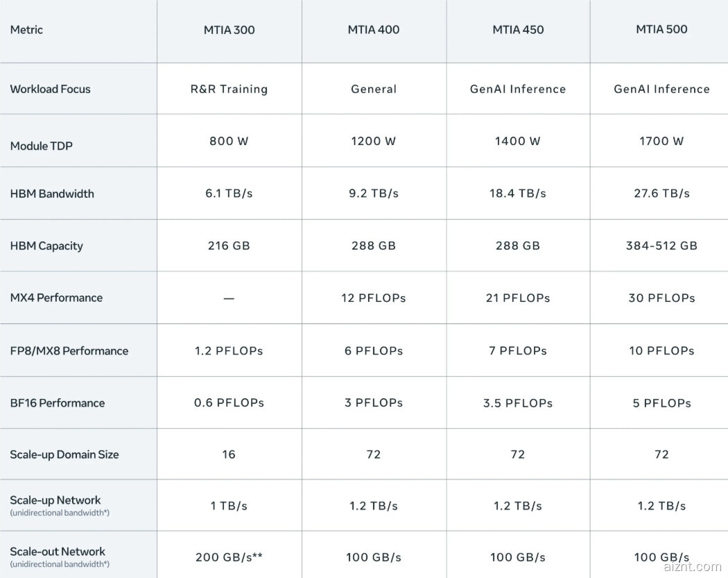Click the MTIA 400 column header

click(374, 30)
